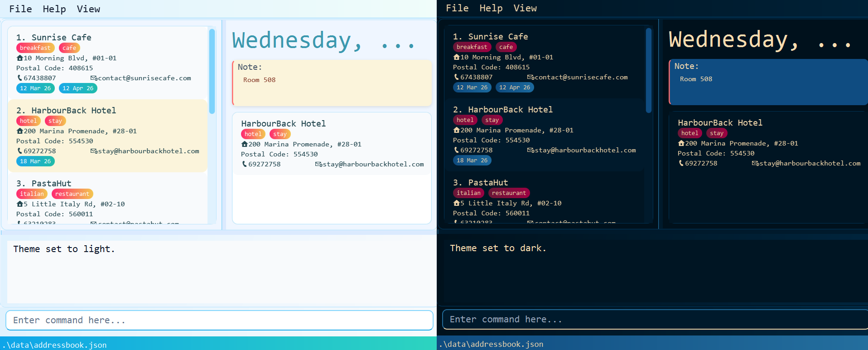This screenshot has width=868, height=350.
Task: Click home icon beside Sunrise Cafe address, light window
Action: tap(19, 58)
